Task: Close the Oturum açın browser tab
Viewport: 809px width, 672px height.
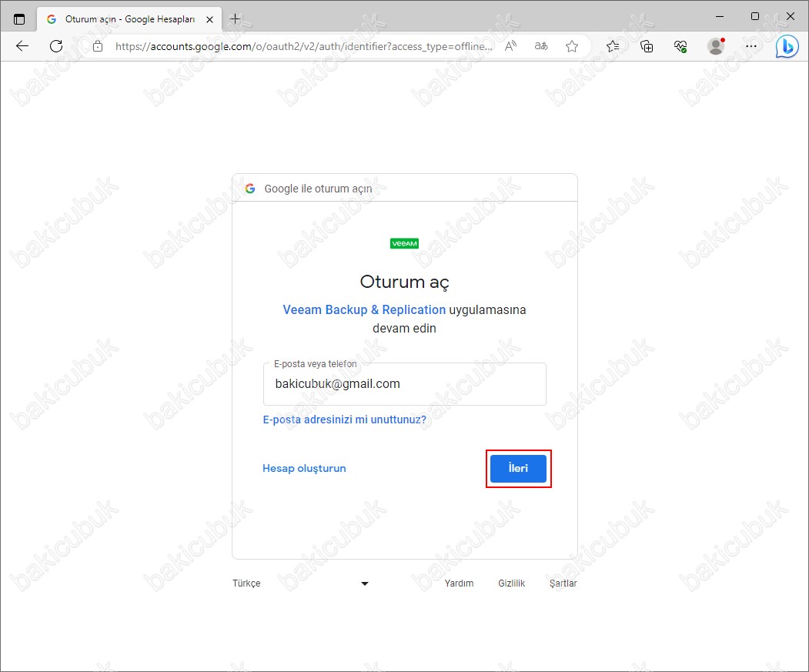Action: (209, 19)
